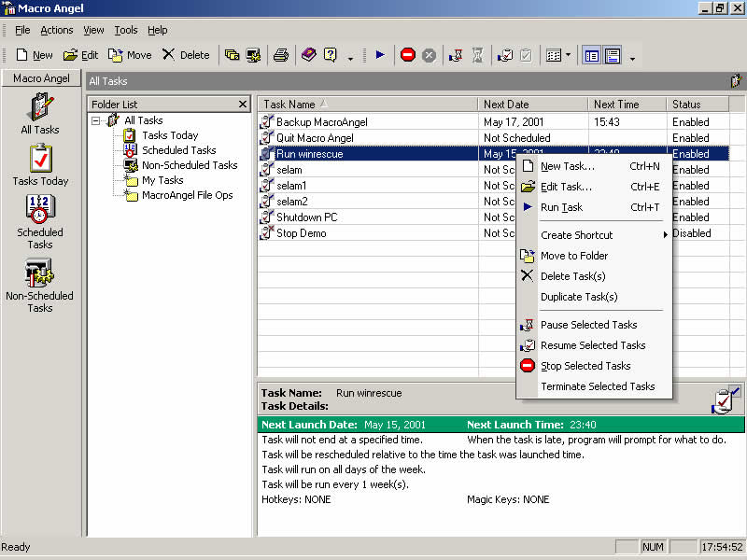The height and width of the screenshot is (560, 747).
Task: Click the printer icon in toolbar
Action: (x=281, y=55)
